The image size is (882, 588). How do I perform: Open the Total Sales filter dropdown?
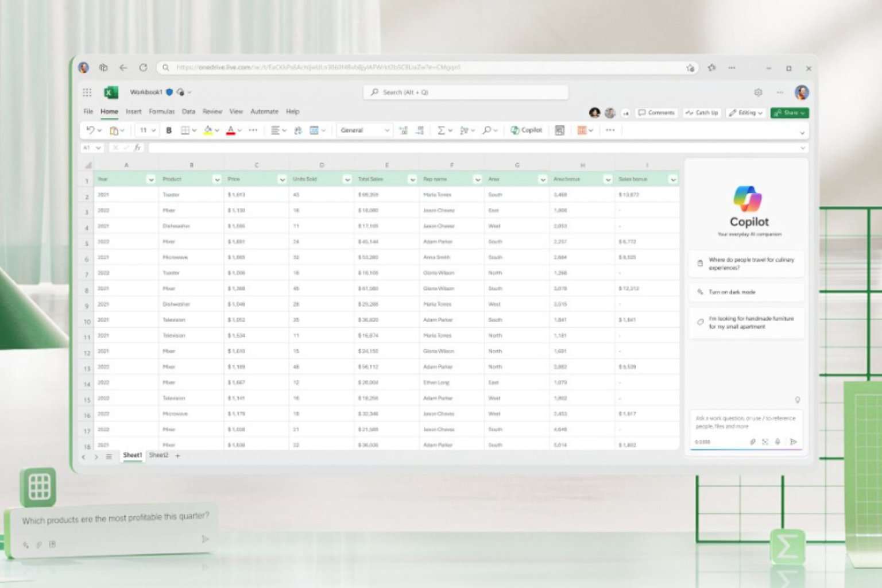pyautogui.click(x=412, y=180)
